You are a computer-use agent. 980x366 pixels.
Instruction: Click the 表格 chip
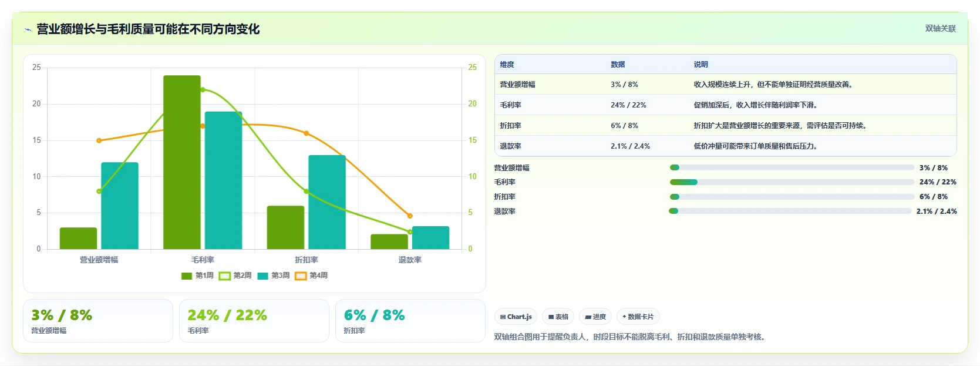pos(558,317)
